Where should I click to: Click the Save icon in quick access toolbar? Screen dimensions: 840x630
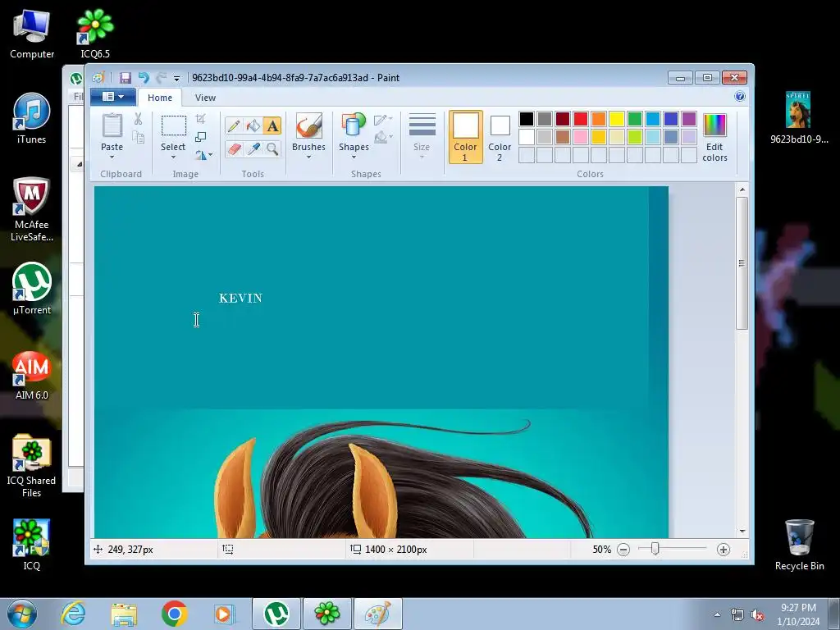125,78
